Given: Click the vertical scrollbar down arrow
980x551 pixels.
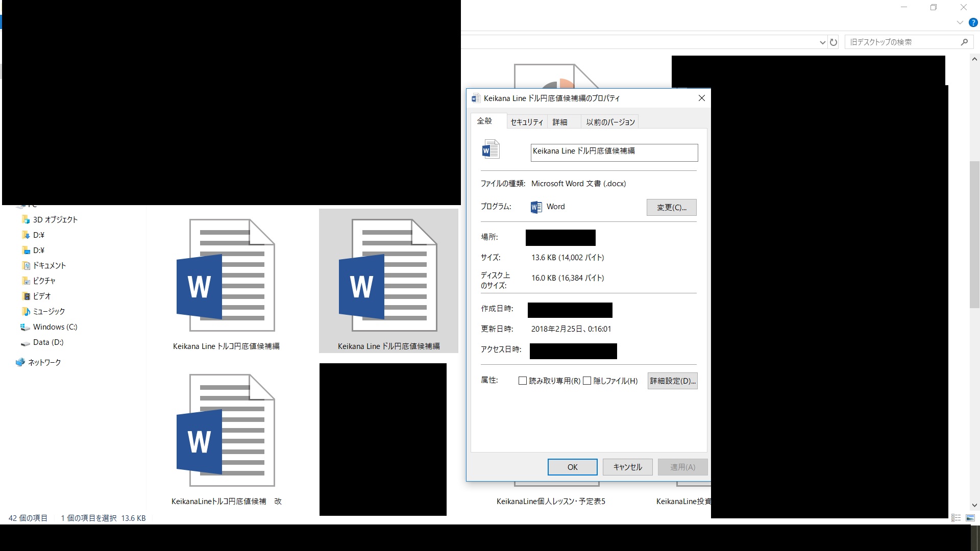Looking at the screenshot, I should point(974,505).
